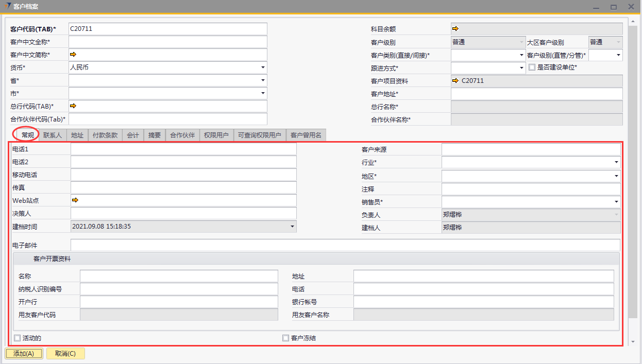Screen dimensions: 642x364
Task: Click the arrow icon in 总行代码 field
Action: [x=73, y=106]
